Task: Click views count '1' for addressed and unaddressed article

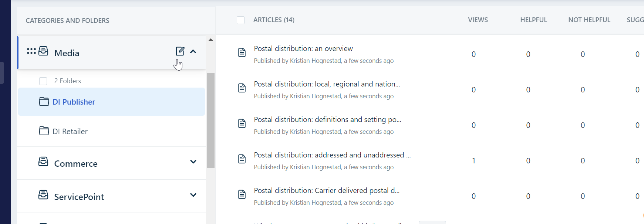Action: tap(473, 161)
